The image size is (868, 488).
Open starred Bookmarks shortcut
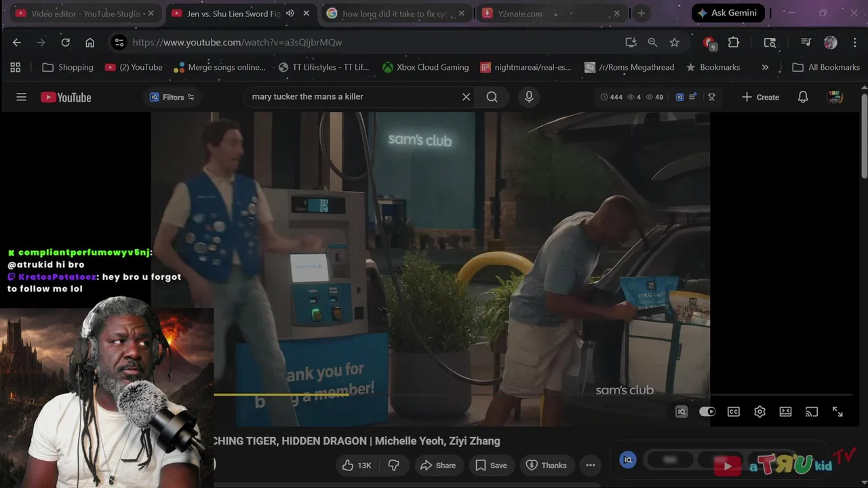click(713, 67)
